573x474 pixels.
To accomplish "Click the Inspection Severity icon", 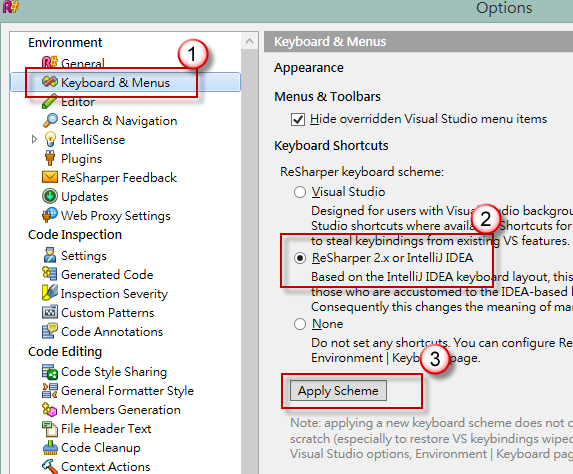I will coord(50,293).
